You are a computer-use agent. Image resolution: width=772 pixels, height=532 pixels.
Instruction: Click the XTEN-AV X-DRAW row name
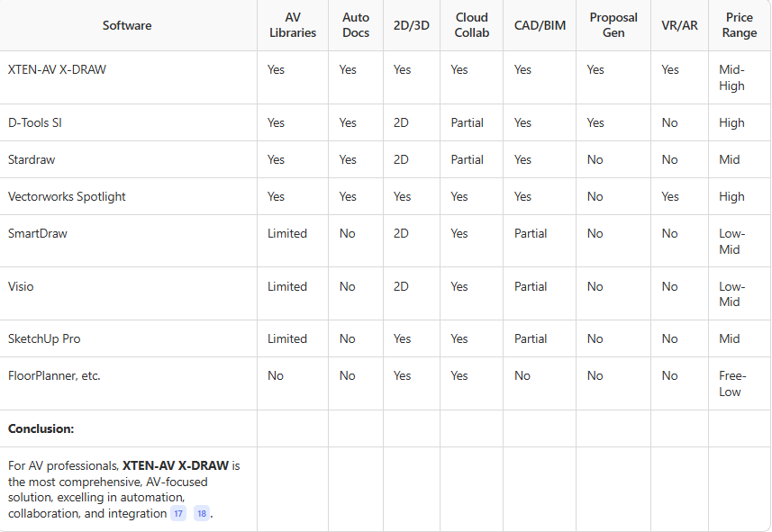57,69
